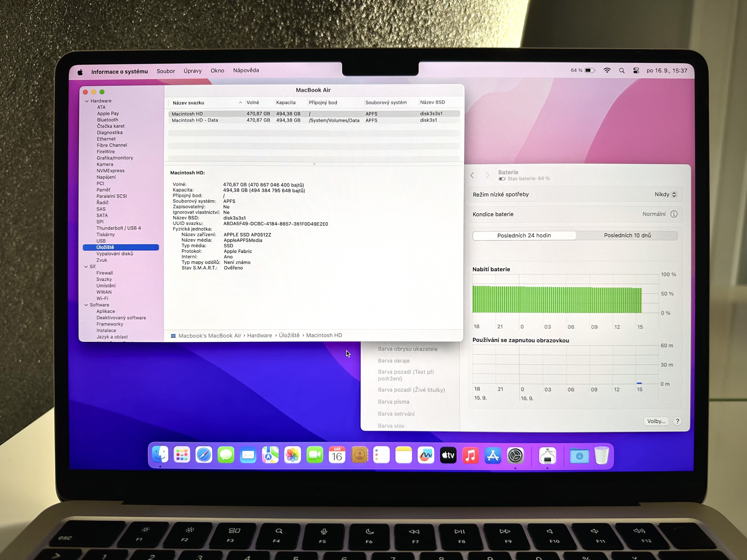Collapse the Hardware section

(87, 101)
